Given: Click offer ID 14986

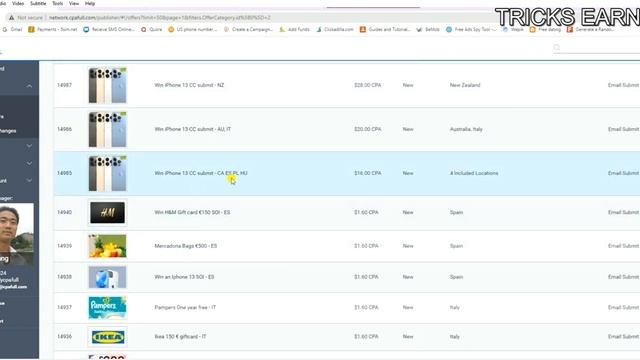Looking at the screenshot, I should (64, 129).
